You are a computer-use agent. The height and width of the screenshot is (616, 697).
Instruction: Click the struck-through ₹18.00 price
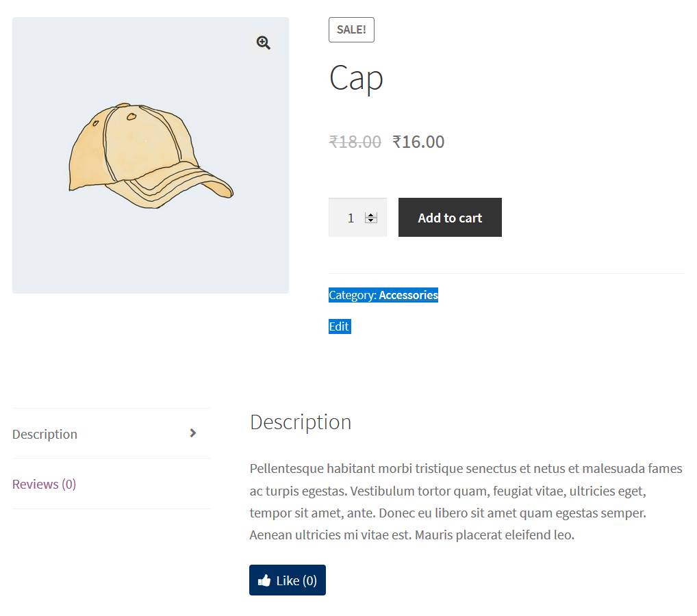pyautogui.click(x=355, y=142)
